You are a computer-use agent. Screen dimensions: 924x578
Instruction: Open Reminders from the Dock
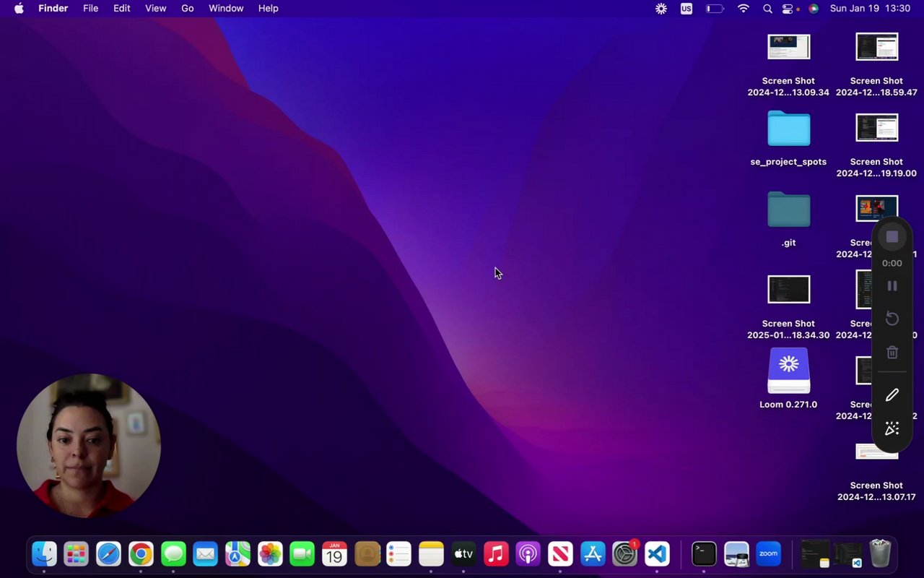tap(398, 554)
